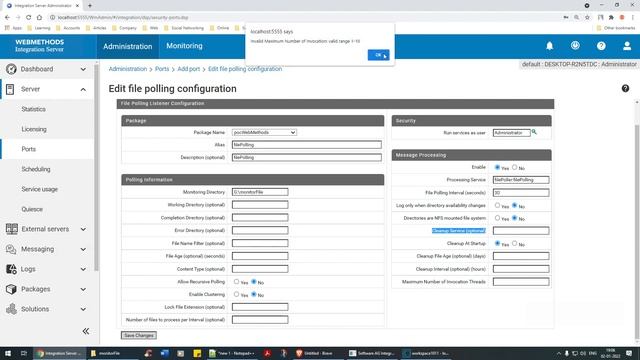
Task: Click Maximum Number of Invocation Threads field
Action: click(521, 282)
